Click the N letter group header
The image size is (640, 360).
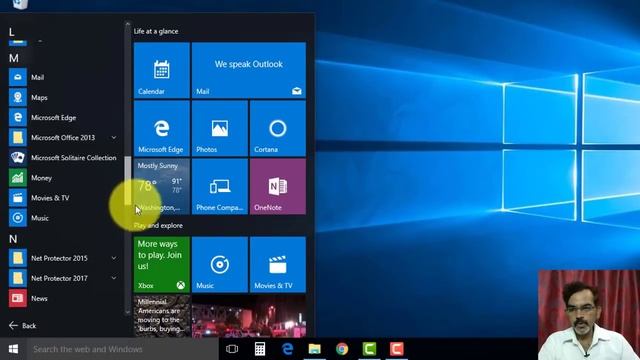tap(13, 239)
